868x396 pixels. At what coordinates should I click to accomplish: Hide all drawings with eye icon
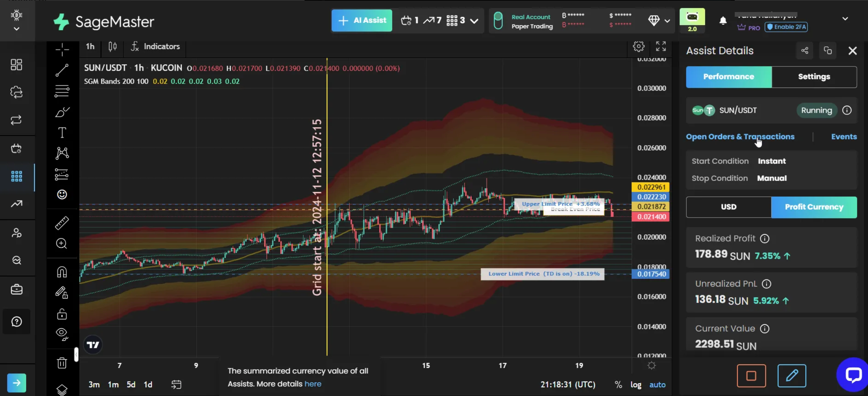pyautogui.click(x=62, y=334)
